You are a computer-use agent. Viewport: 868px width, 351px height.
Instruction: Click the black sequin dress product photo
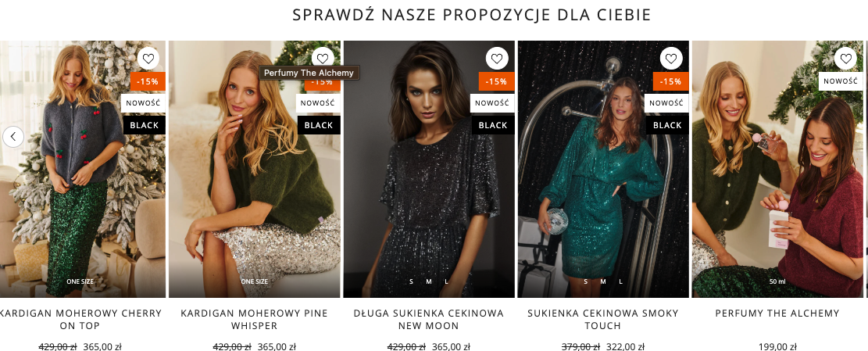click(428, 169)
